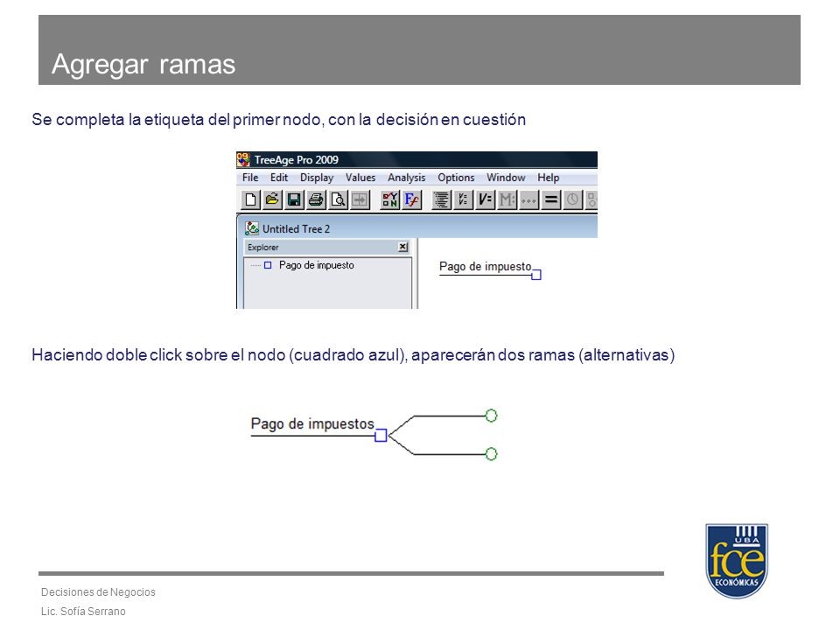Open the Display menu
840x630 pixels.
[x=317, y=178]
